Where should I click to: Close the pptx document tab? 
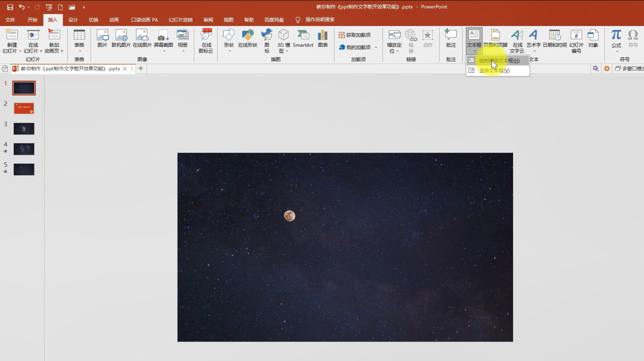(125, 69)
